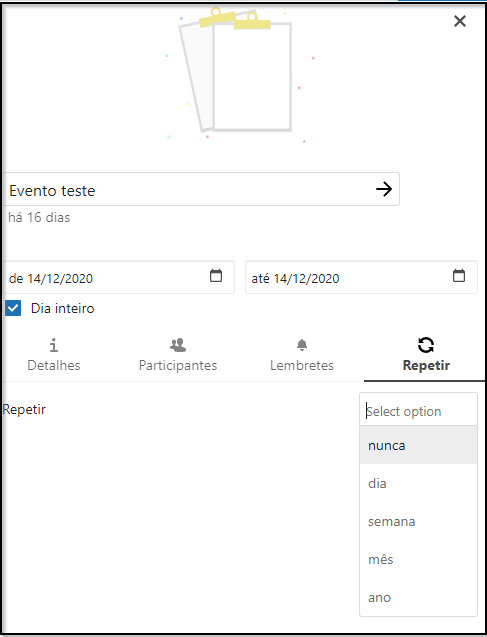
Task: Click the Lembretes bell icon
Action: click(301, 345)
